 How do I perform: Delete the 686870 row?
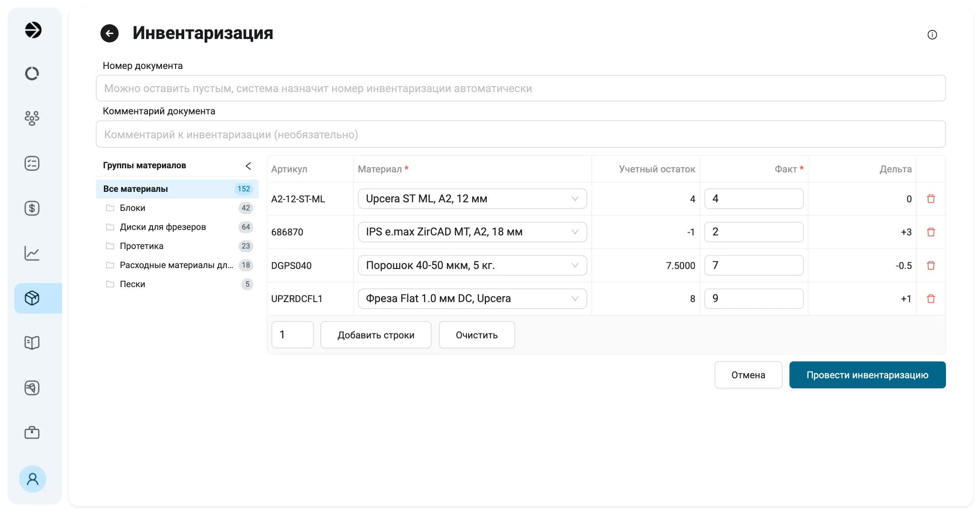click(x=931, y=232)
